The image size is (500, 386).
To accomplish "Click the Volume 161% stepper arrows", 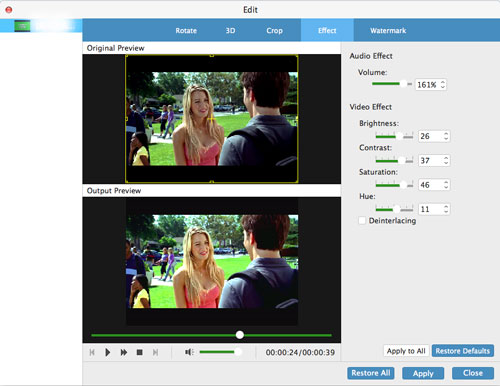I will [x=443, y=84].
